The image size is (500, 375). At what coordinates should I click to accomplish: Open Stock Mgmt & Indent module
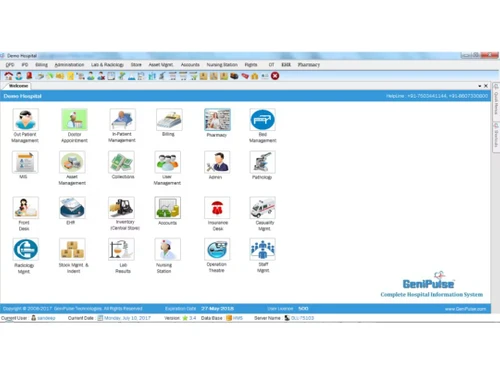tap(72, 249)
